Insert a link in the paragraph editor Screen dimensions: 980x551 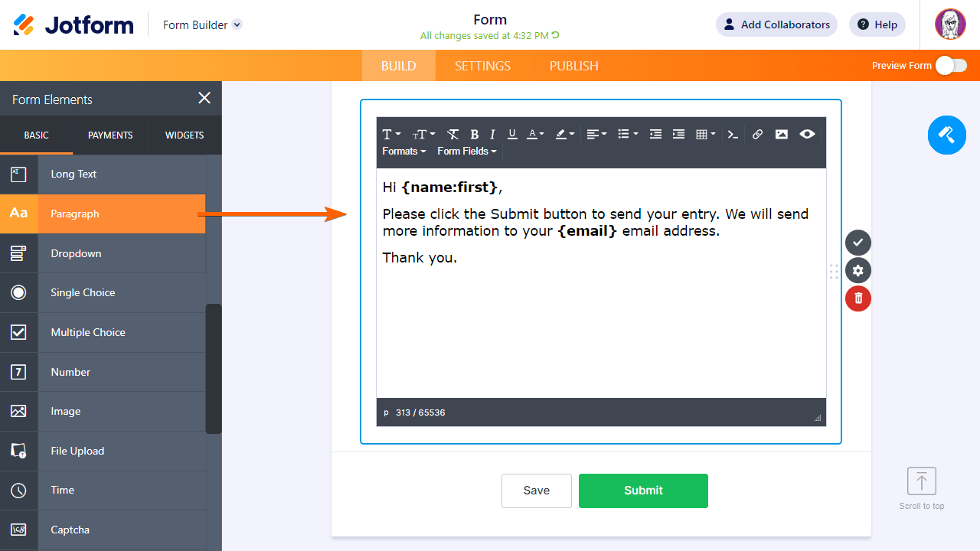(x=757, y=134)
